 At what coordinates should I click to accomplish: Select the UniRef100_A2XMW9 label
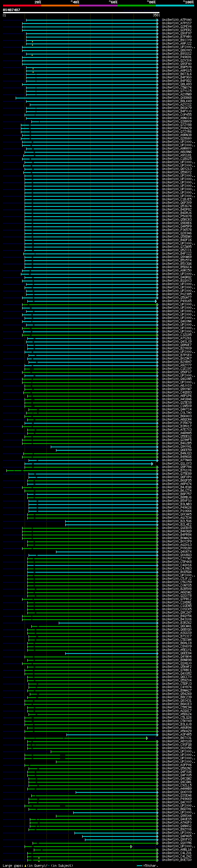click(x=176, y=94)
